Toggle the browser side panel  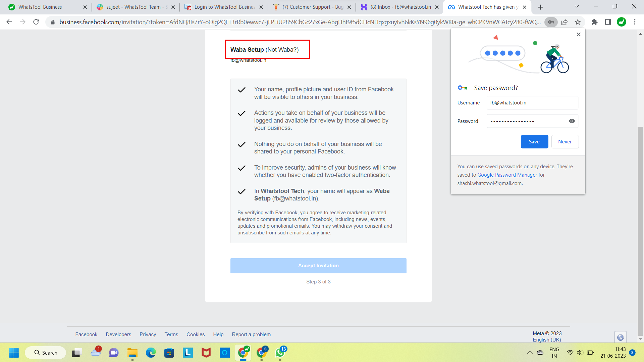click(x=608, y=22)
